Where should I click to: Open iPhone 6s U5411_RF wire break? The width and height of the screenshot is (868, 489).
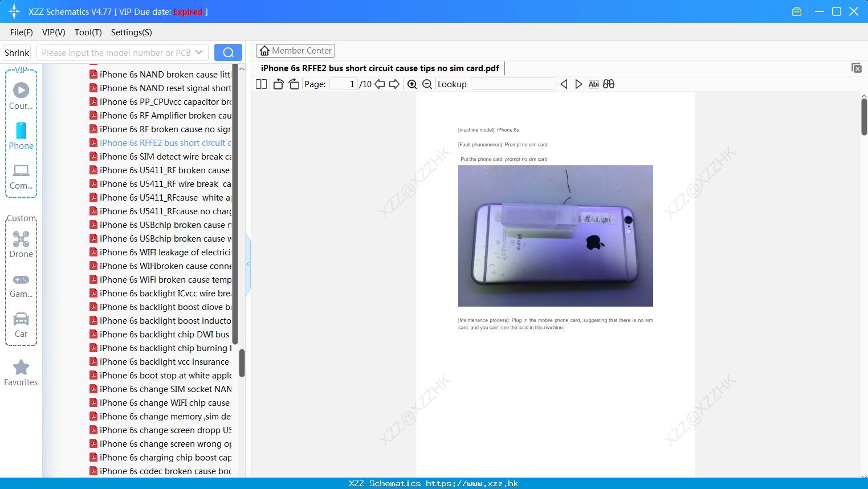[x=161, y=184]
